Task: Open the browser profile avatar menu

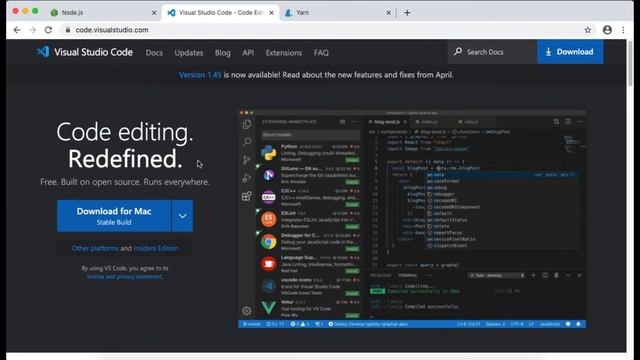Action: [x=607, y=30]
